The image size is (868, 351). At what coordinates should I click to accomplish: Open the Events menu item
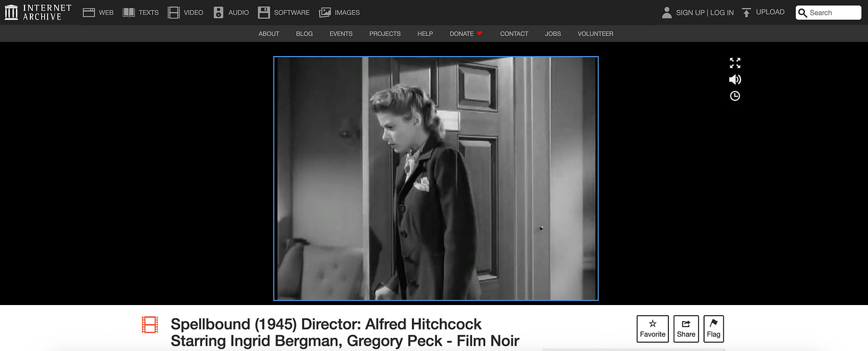coord(341,33)
